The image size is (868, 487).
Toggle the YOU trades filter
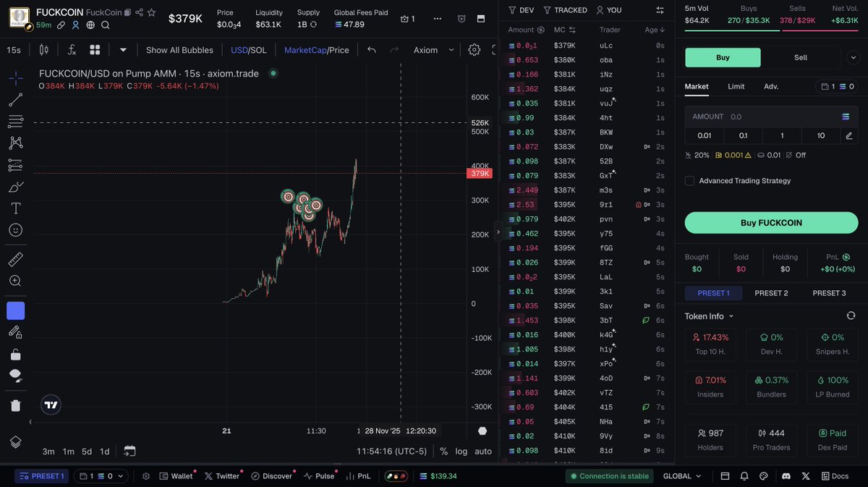[x=608, y=10]
